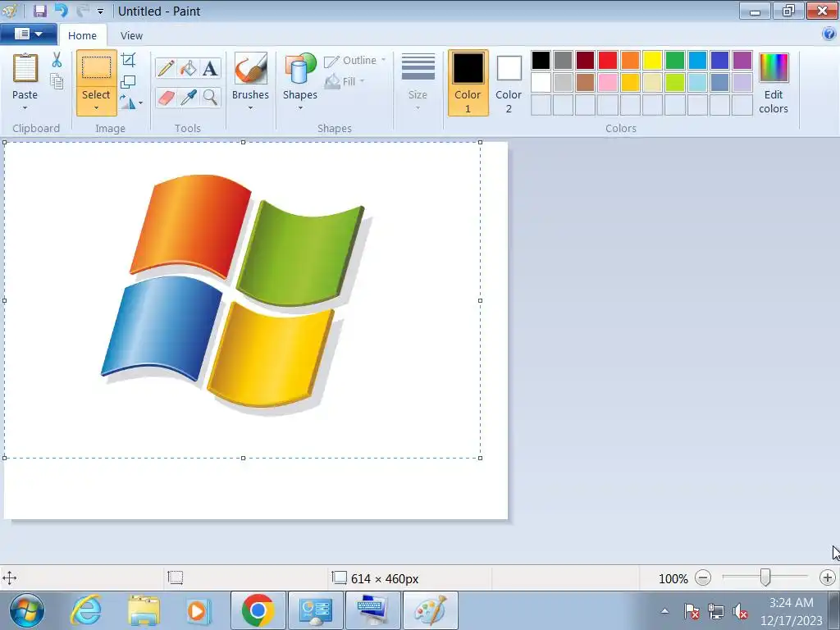Click the selection's top-center handle
This screenshot has width=840, height=630.
click(243, 142)
